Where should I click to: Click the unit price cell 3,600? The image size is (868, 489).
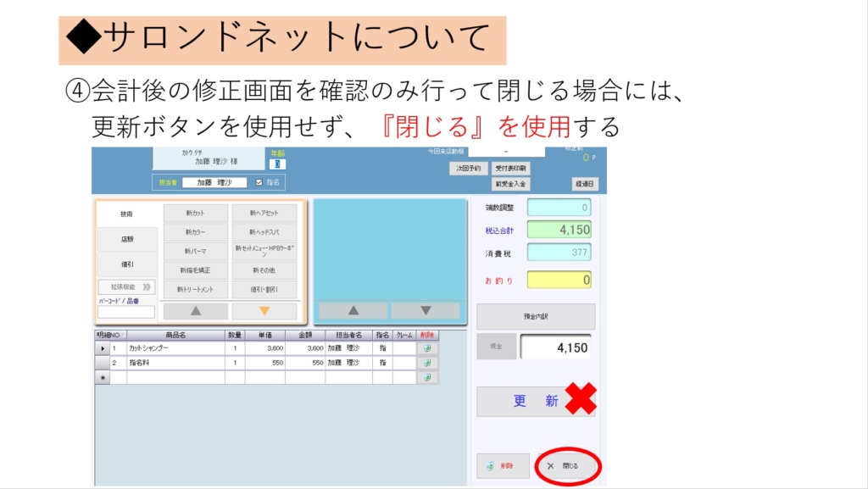[265, 348]
